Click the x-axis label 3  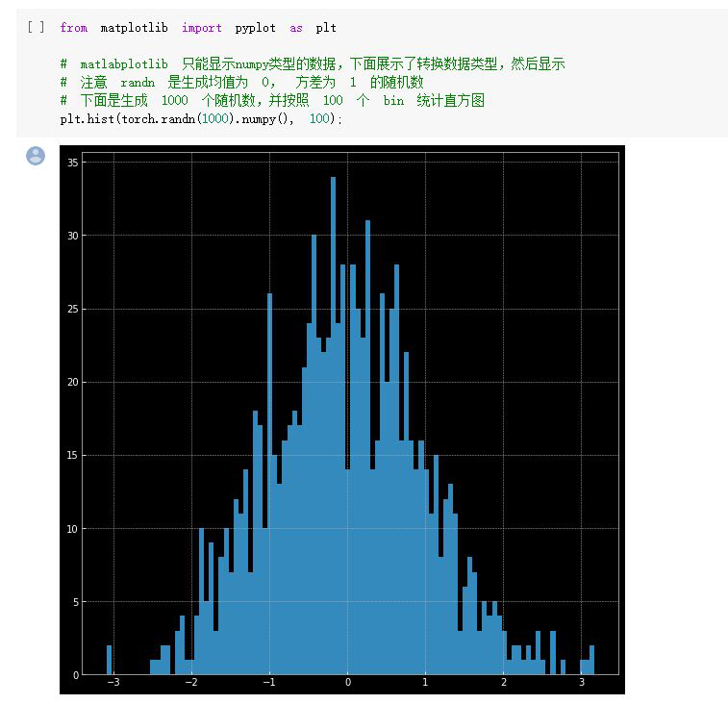tap(581, 682)
